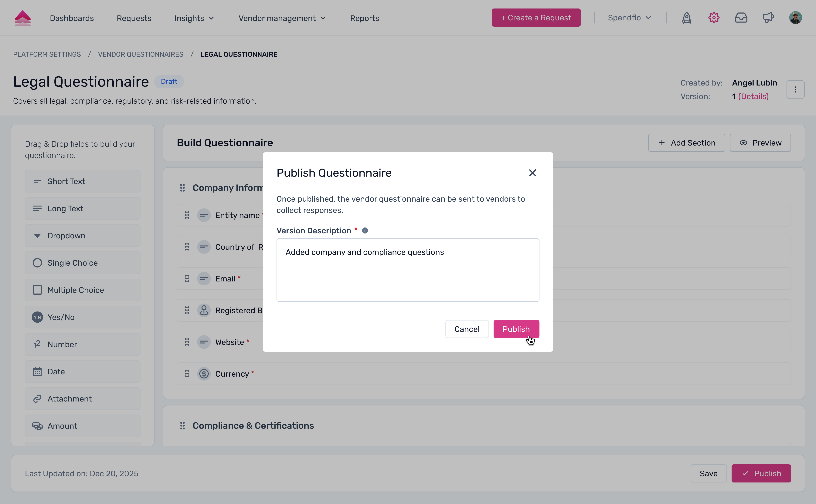Open the inbox tray icon

tap(741, 18)
